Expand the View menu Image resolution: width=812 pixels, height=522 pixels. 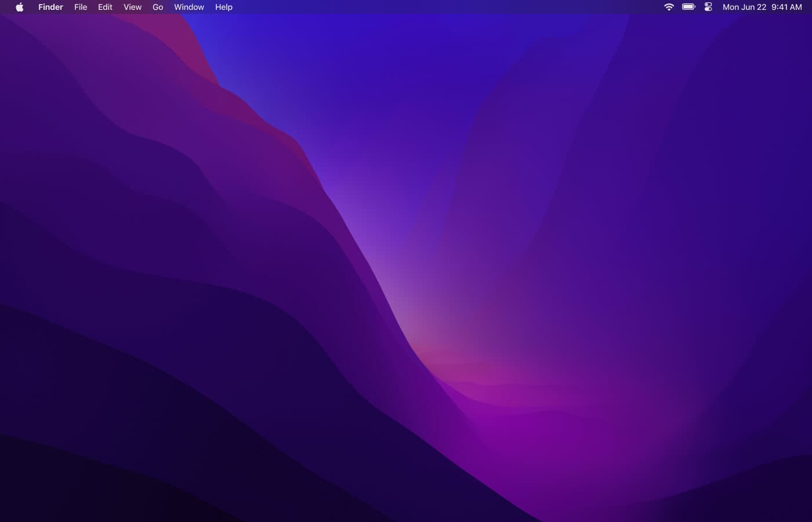(132, 7)
